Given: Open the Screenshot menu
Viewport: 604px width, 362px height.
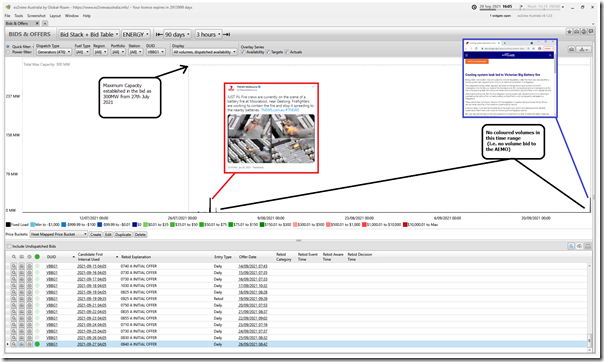Looking at the screenshot, I should [x=36, y=16].
